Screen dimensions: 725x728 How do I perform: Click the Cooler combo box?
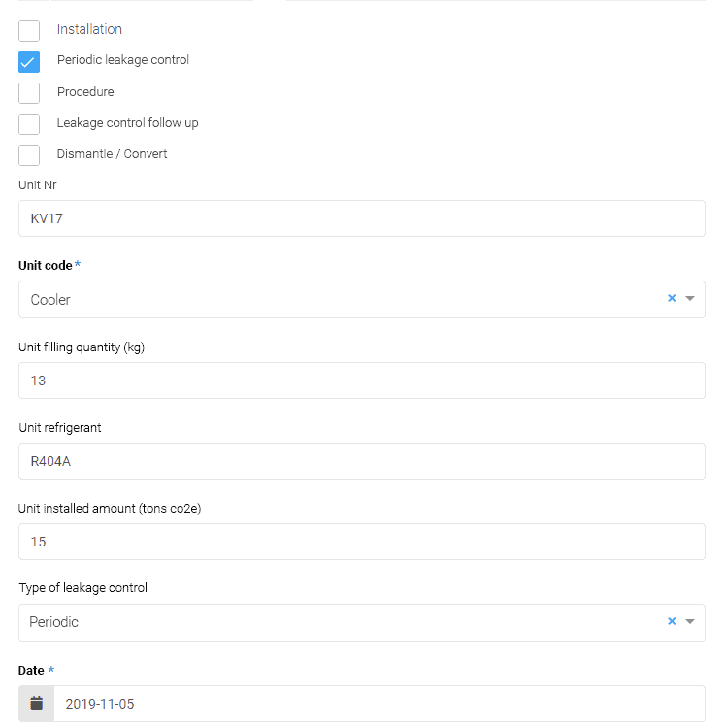pos(330,300)
